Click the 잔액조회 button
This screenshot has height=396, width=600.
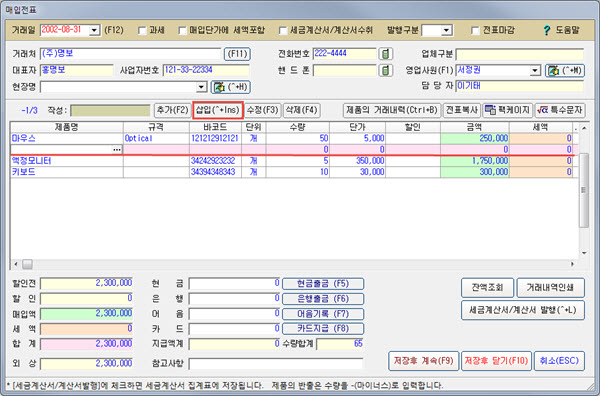tap(487, 288)
